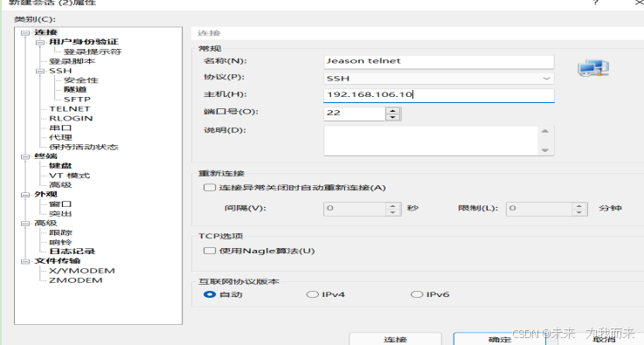Select 高级 under 终端

pyautogui.click(x=60, y=185)
